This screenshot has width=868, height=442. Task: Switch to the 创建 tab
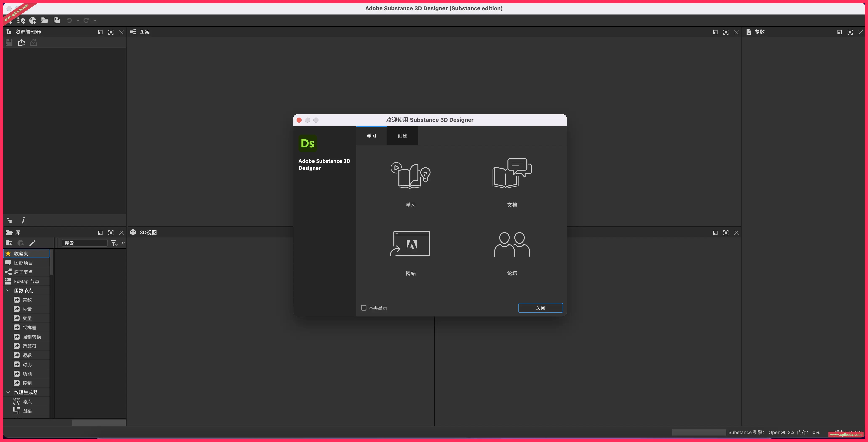[x=402, y=136]
